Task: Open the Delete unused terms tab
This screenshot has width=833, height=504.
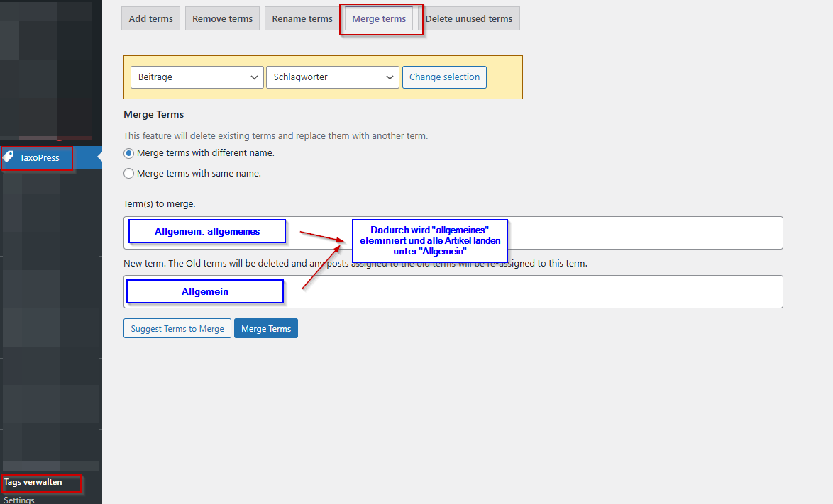Action: click(x=468, y=19)
